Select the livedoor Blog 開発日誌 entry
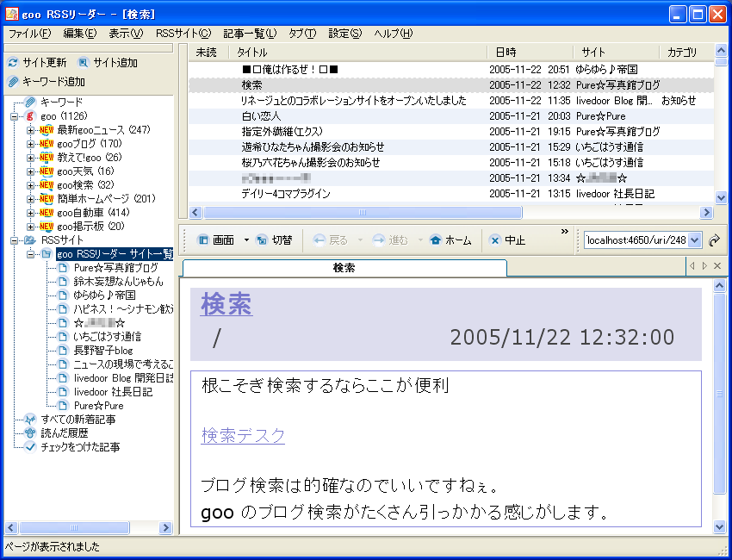This screenshot has height=560, width=732. (123, 378)
